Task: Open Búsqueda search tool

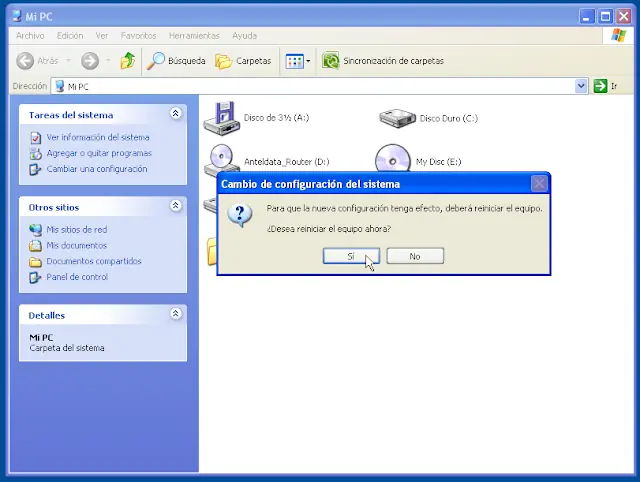Action: click(176, 61)
